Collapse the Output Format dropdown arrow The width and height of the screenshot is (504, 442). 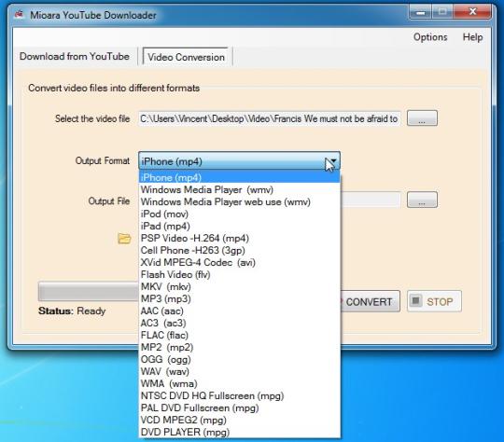point(332,160)
